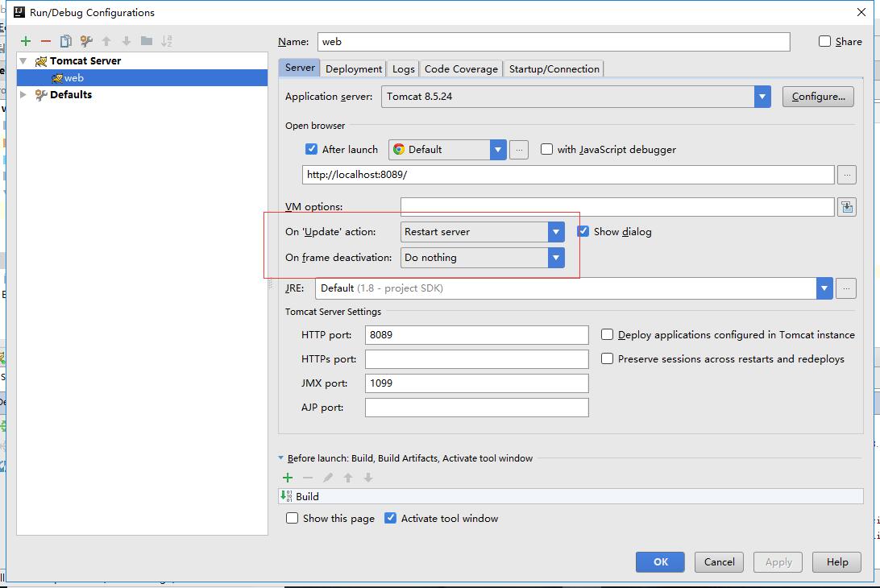
Task: Create new folder icon in toolbar
Action: pos(147,41)
